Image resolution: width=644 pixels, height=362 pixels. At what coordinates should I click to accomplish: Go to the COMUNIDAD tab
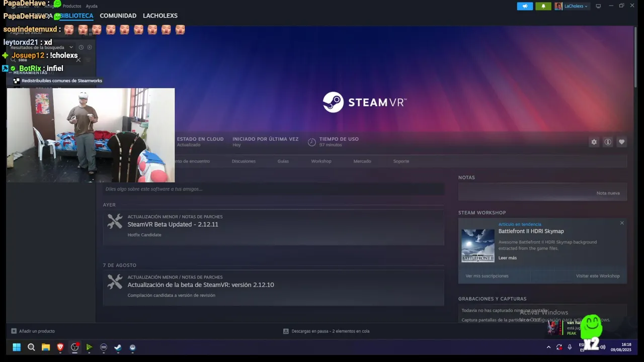pos(118,16)
